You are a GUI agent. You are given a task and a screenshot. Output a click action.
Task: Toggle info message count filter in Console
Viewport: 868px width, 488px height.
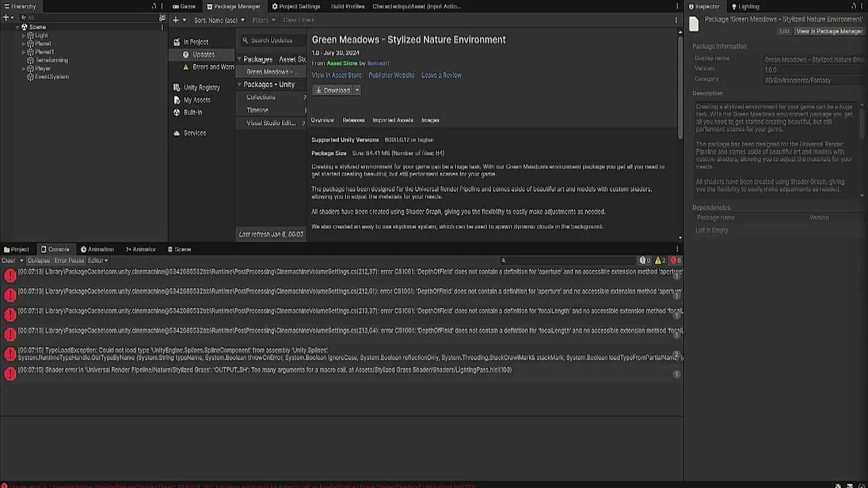coord(645,260)
